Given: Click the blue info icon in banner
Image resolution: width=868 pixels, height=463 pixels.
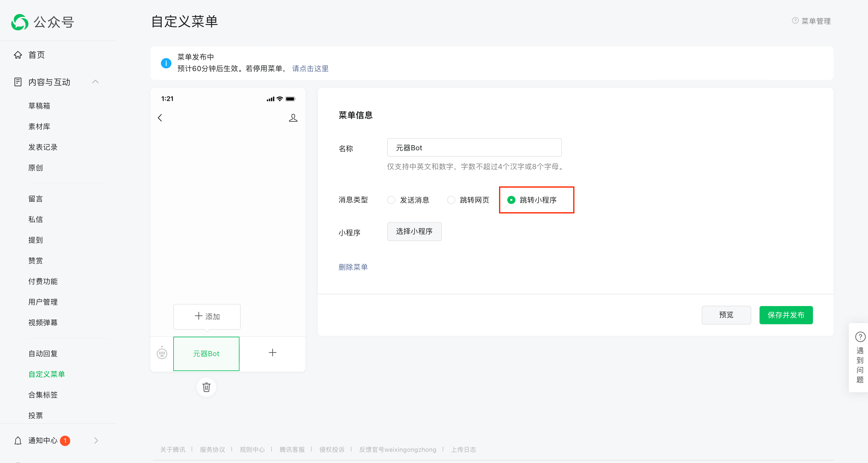Looking at the screenshot, I should (166, 63).
